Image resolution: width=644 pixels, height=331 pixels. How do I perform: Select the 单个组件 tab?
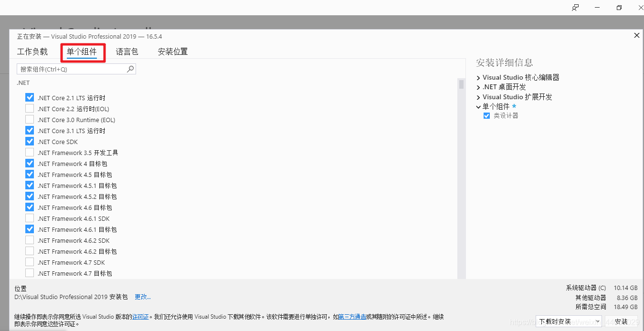(x=82, y=52)
